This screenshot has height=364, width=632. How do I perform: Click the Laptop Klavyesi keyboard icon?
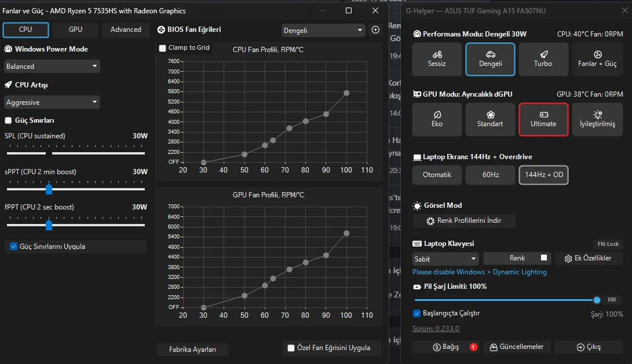(417, 244)
